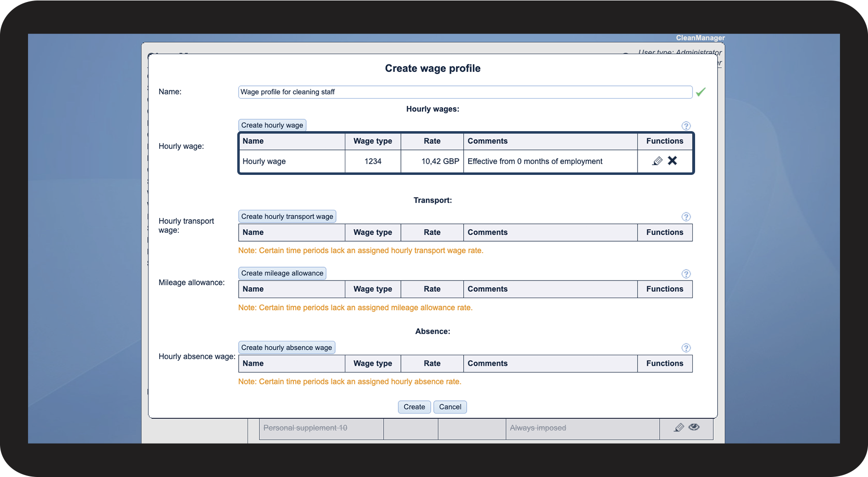Click the Functions header in Hourly wage table

[665, 141]
